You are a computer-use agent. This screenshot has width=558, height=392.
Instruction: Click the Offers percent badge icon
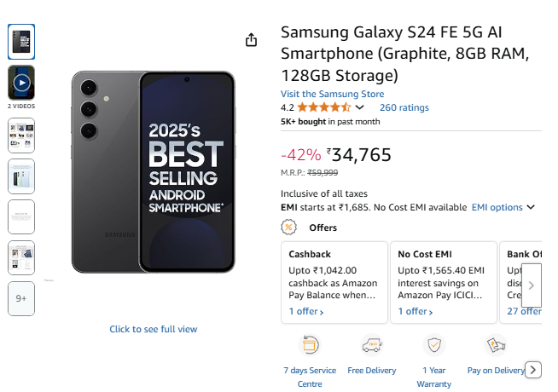coord(289,228)
